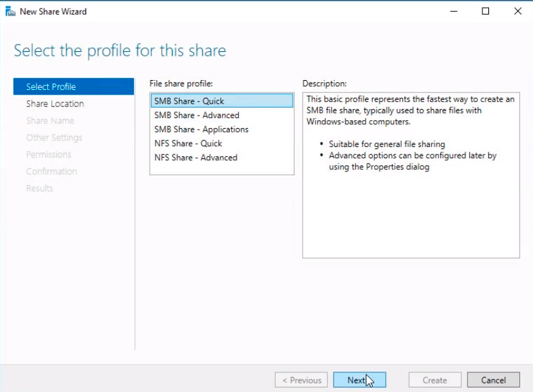The height and width of the screenshot is (392, 533).
Task: Click the New Share Wizard title icon
Action: click(11, 12)
